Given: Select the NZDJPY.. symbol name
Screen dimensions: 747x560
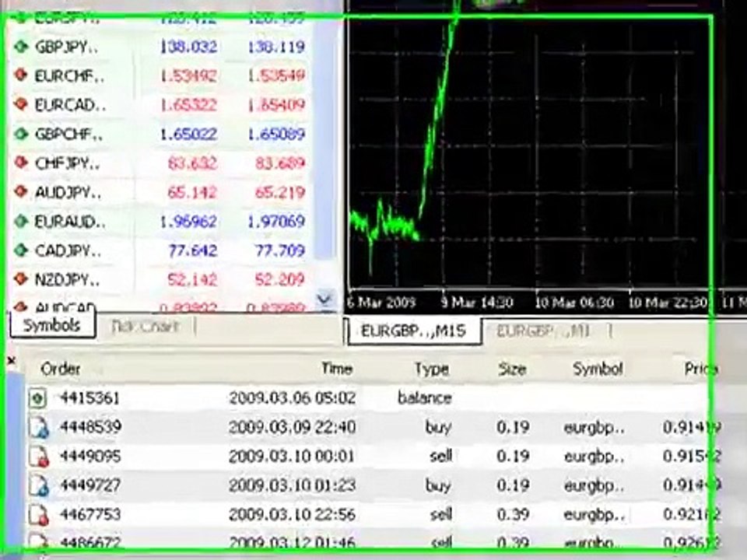Looking at the screenshot, I should 67,279.
